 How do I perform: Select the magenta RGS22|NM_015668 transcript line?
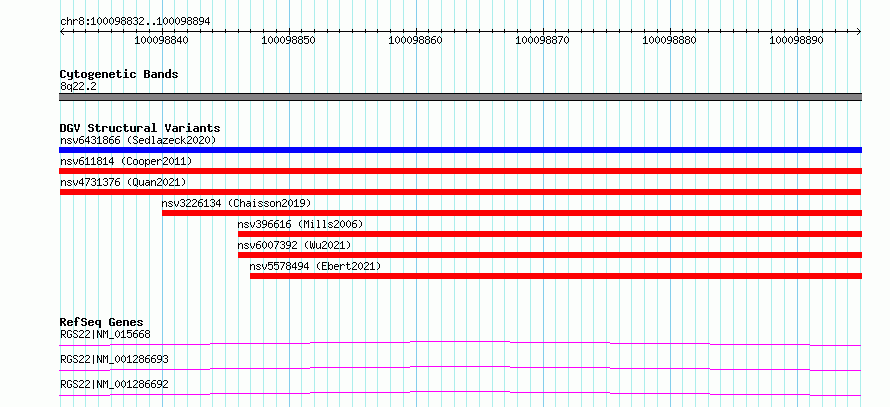[460, 343]
